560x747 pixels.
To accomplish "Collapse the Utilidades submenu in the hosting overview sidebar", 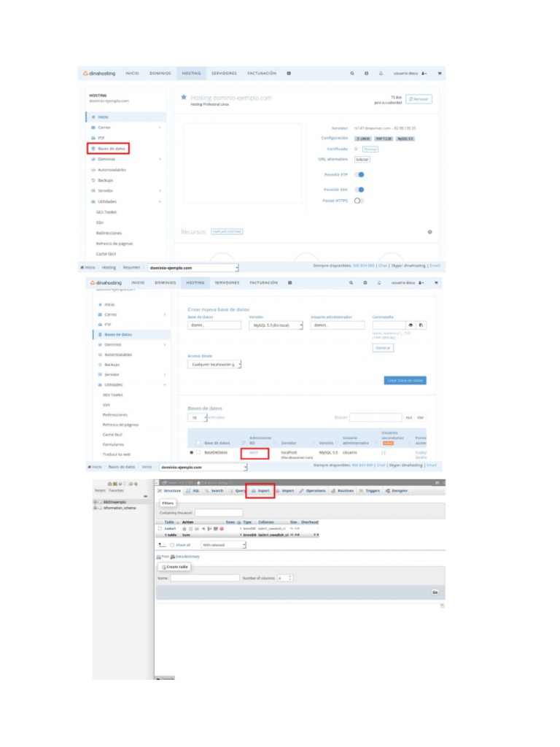I will point(160,201).
